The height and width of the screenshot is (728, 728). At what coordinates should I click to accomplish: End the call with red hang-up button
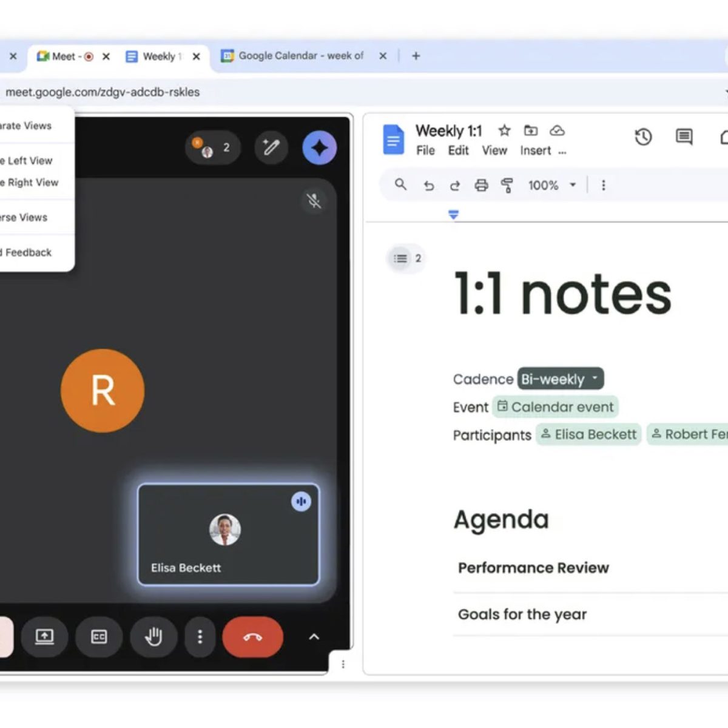pos(252,636)
